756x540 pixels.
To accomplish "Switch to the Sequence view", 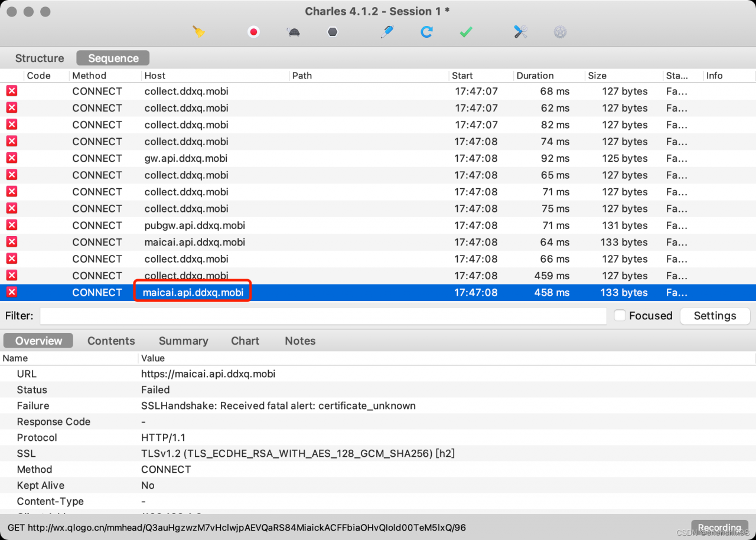I will pyautogui.click(x=113, y=58).
